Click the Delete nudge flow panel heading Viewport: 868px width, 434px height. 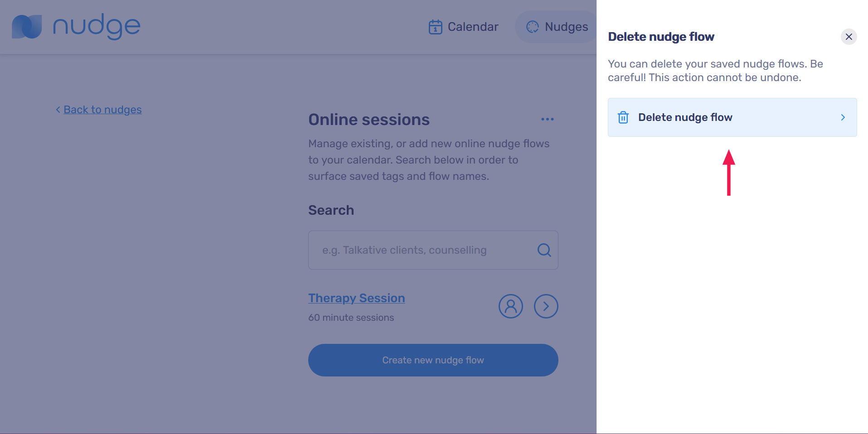(x=661, y=37)
